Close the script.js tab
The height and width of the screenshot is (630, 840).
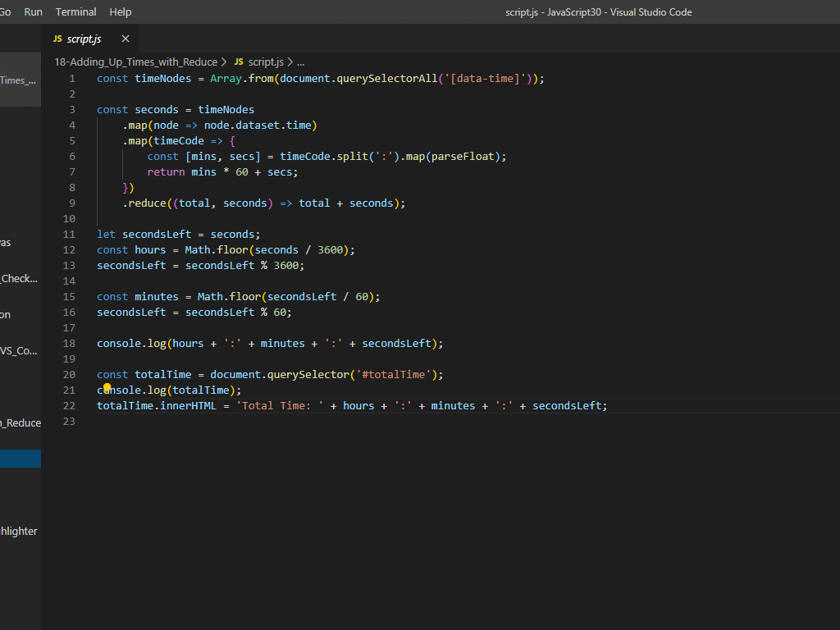(126, 39)
